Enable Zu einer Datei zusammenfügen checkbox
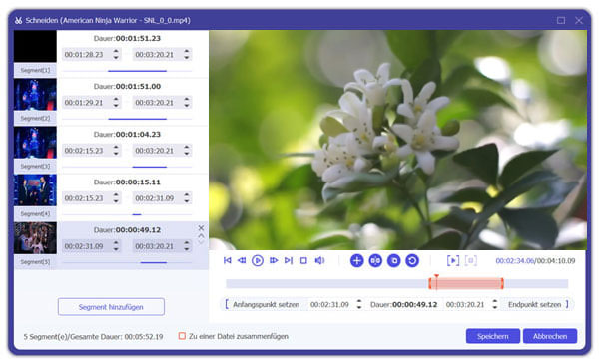The height and width of the screenshot is (364, 599). 183,336
